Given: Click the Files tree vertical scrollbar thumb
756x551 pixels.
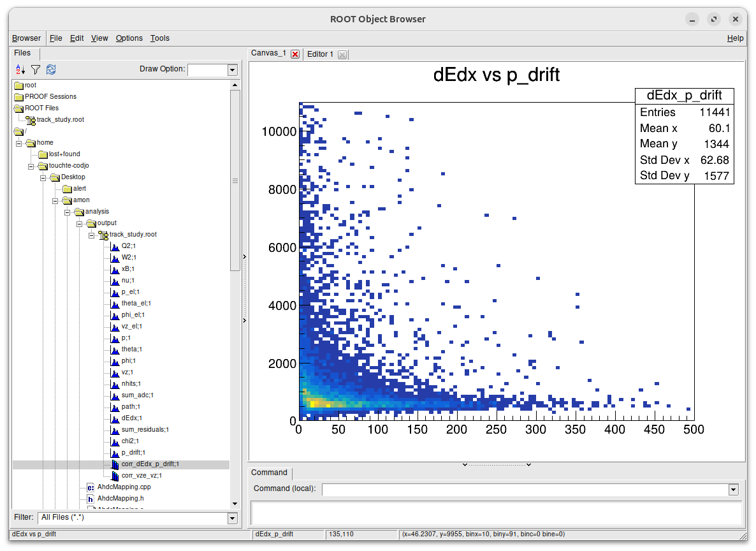Looking at the screenshot, I should [235, 181].
